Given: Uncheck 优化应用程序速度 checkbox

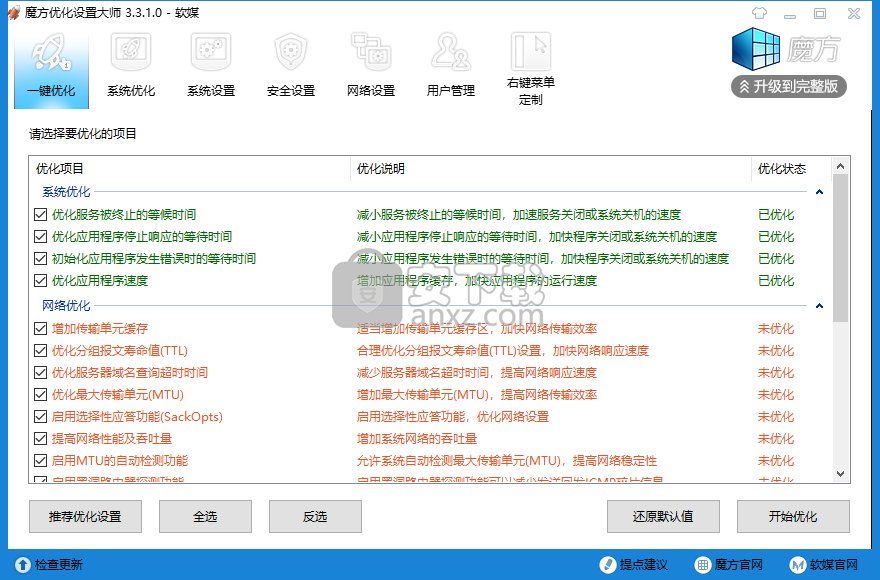Looking at the screenshot, I should point(40,280).
